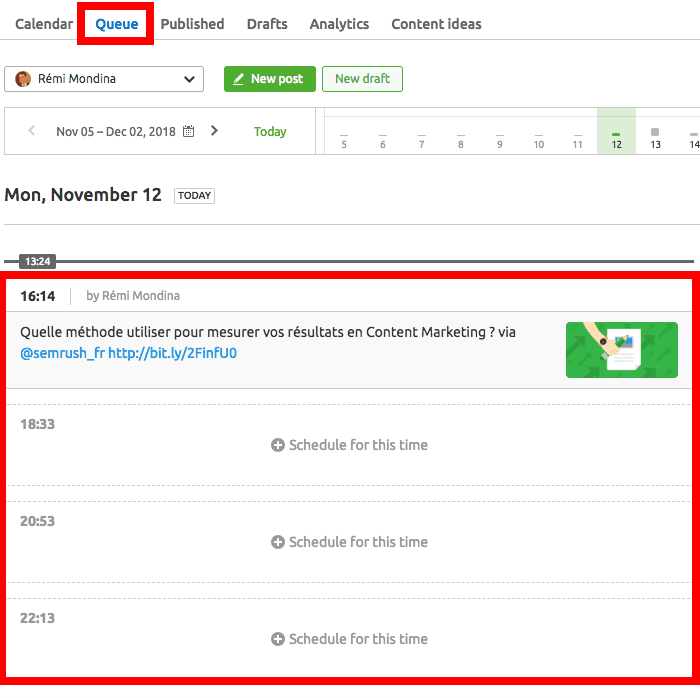
Task: Open the Calendar tab
Action: pyautogui.click(x=44, y=24)
